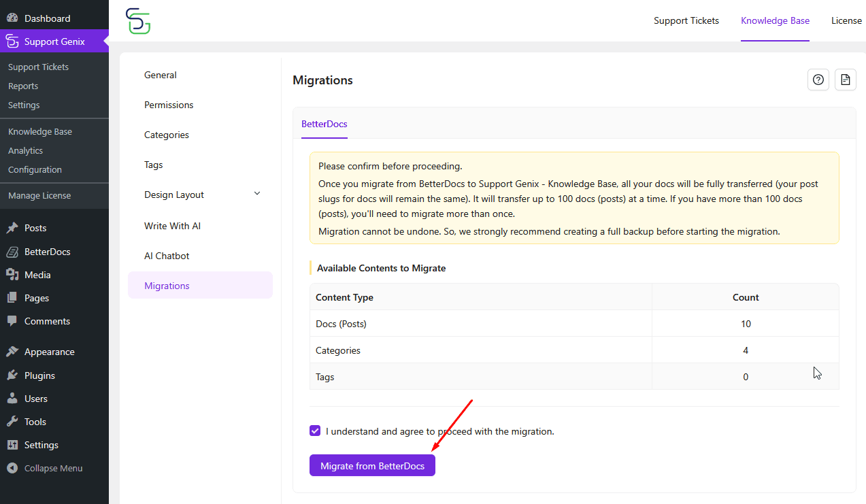
Task: Open Knowledge Base submenu link
Action: pos(40,131)
